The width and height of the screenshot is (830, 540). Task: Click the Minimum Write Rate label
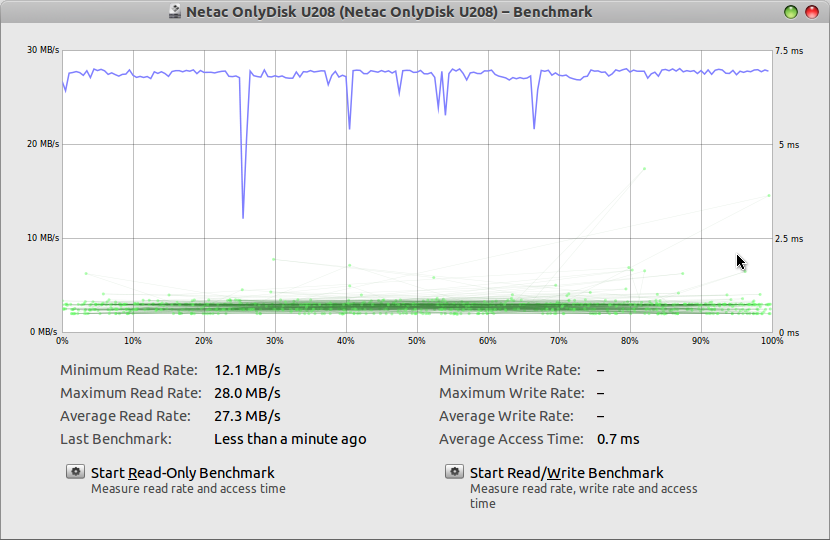(509, 370)
